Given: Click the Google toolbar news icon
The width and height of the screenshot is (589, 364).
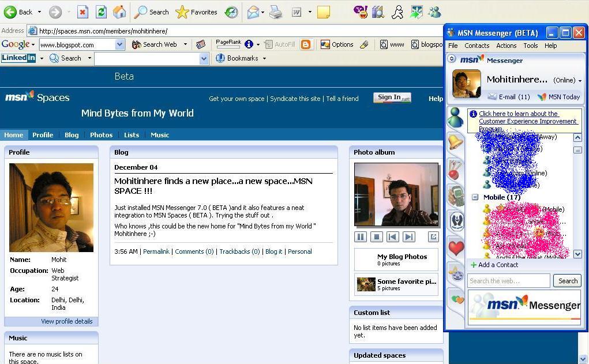Looking at the screenshot, I should tap(201, 44).
